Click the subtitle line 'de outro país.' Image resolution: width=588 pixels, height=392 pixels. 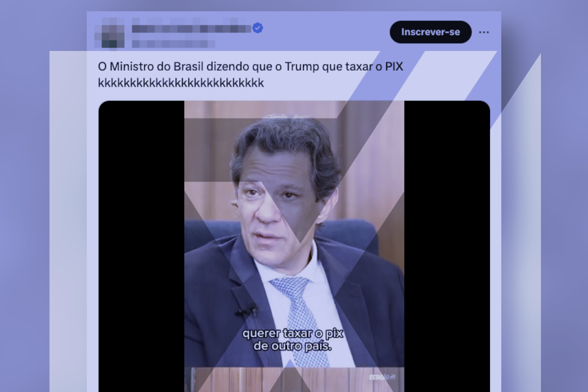coord(292,346)
